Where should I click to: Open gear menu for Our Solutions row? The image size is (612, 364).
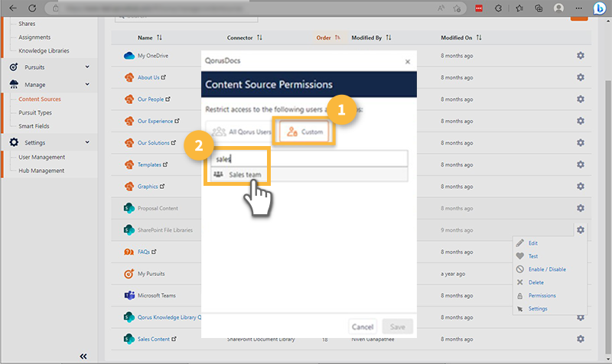[581, 143]
